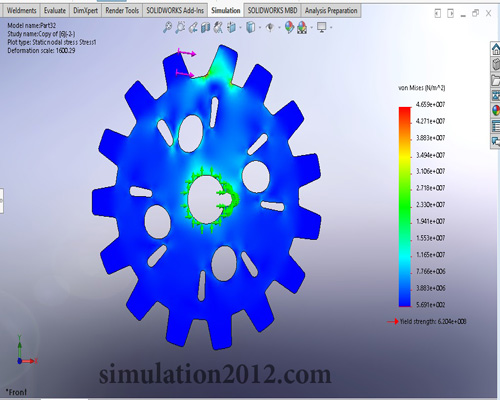The height and width of the screenshot is (400, 500).
Task: Open the DimXpert tab
Action: pos(85,11)
